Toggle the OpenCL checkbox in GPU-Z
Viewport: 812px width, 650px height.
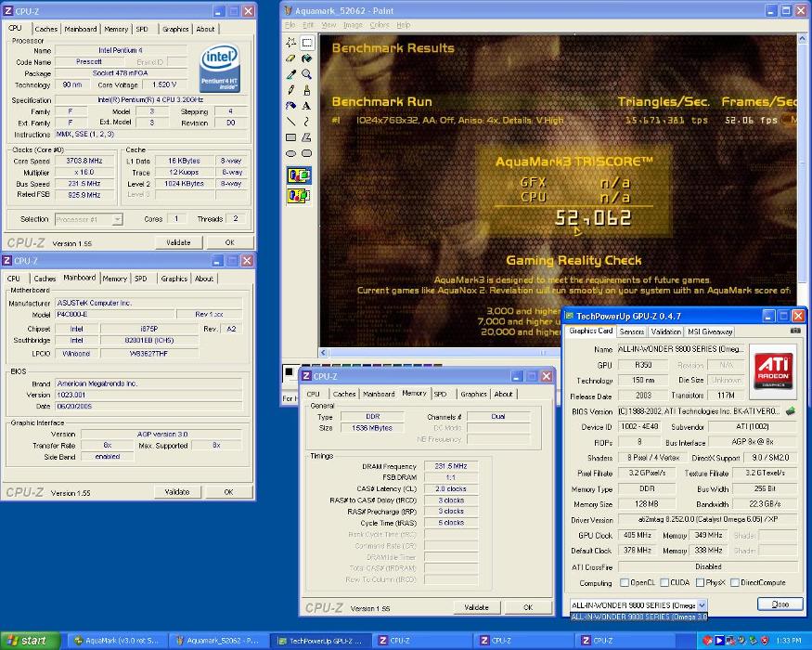coord(625,582)
